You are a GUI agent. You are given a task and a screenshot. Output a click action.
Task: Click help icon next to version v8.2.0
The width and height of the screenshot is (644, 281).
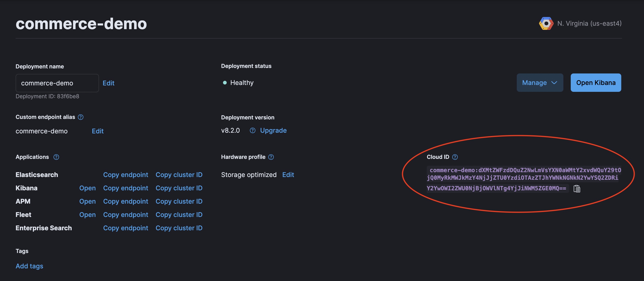252,130
